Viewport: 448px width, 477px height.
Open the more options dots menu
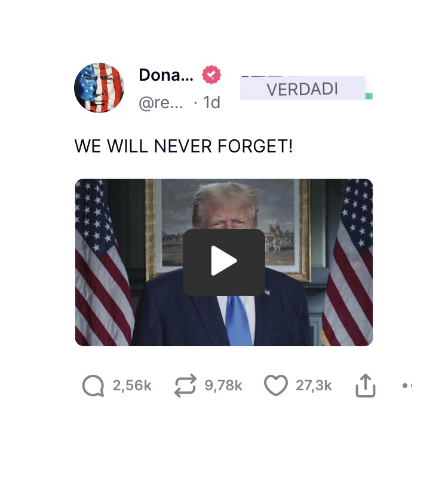tap(407, 386)
